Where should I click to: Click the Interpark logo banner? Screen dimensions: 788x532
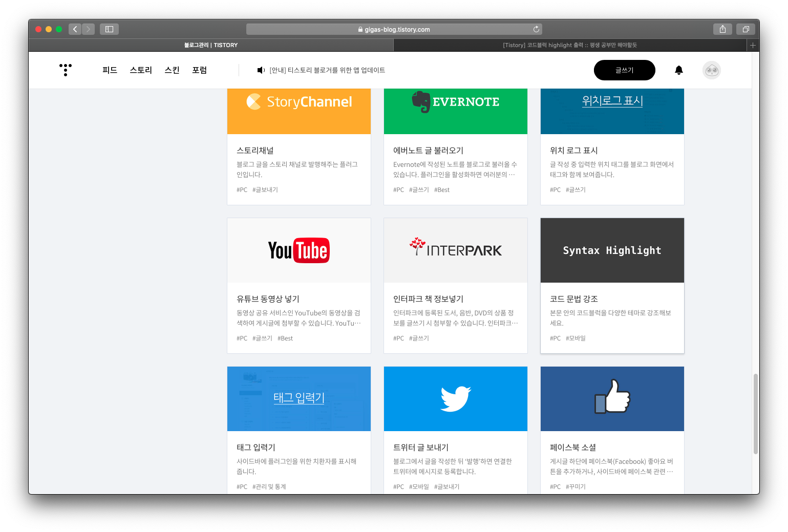pos(456,250)
